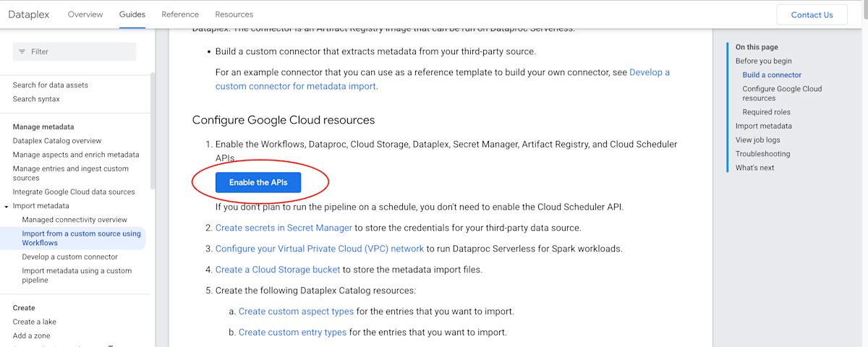868x347 pixels.
Task: Follow the Create a Cloud Storage bucket link
Action: 278,270
